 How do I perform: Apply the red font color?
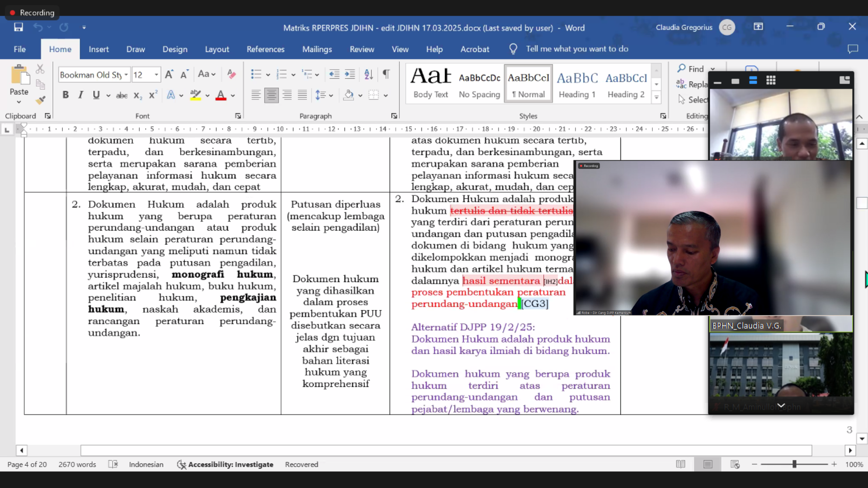coord(221,95)
